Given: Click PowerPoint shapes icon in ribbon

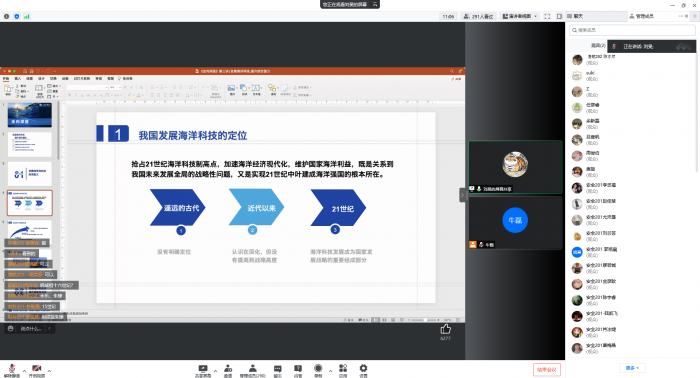Looking at the screenshot, I should 244,89.
